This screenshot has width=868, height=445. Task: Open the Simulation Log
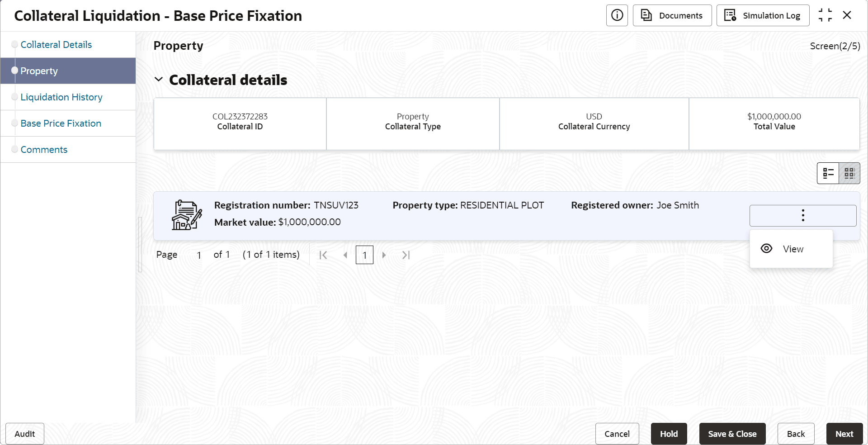click(763, 15)
